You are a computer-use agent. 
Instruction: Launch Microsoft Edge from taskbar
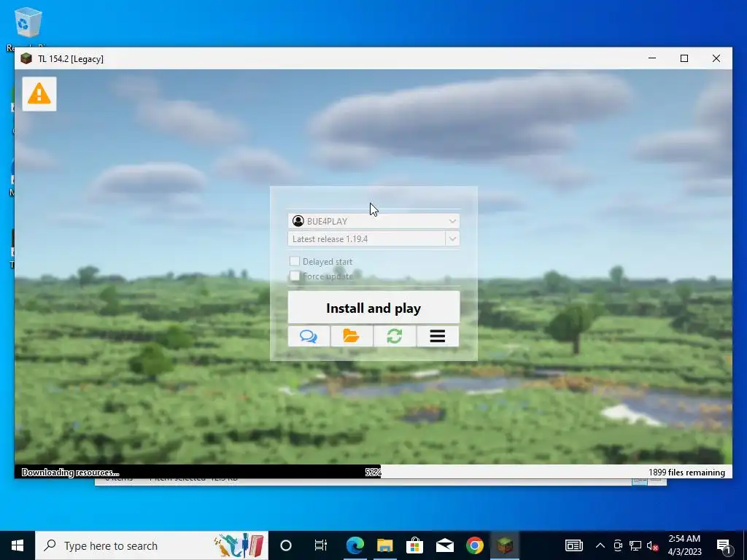(x=355, y=545)
